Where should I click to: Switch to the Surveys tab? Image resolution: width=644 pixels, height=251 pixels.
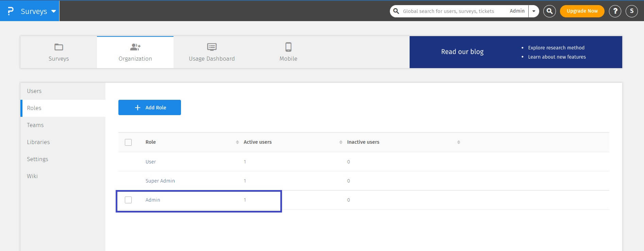[59, 52]
